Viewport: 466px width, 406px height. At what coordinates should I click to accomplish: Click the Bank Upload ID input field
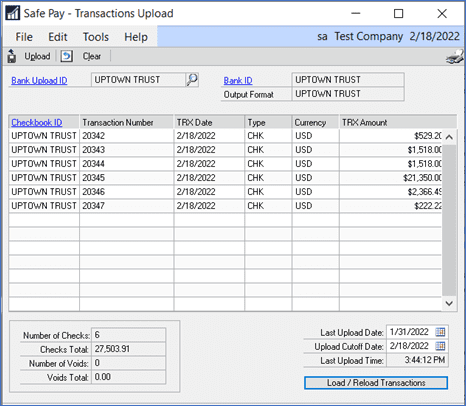tap(138, 80)
